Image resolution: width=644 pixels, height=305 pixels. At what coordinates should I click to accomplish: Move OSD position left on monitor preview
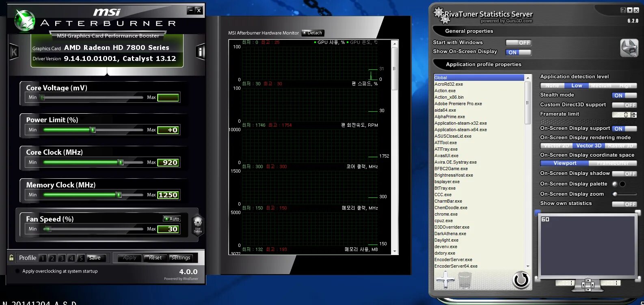tap(583, 285)
